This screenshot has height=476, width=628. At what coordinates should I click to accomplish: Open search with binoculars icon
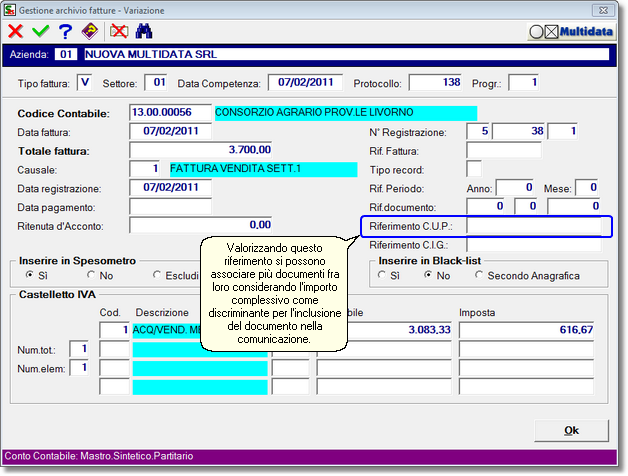[144, 31]
